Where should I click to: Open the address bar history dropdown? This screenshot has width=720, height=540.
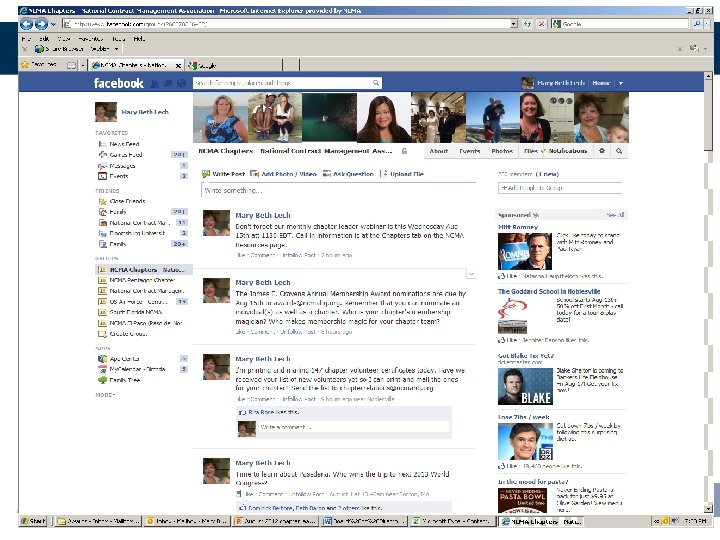(514, 24)
